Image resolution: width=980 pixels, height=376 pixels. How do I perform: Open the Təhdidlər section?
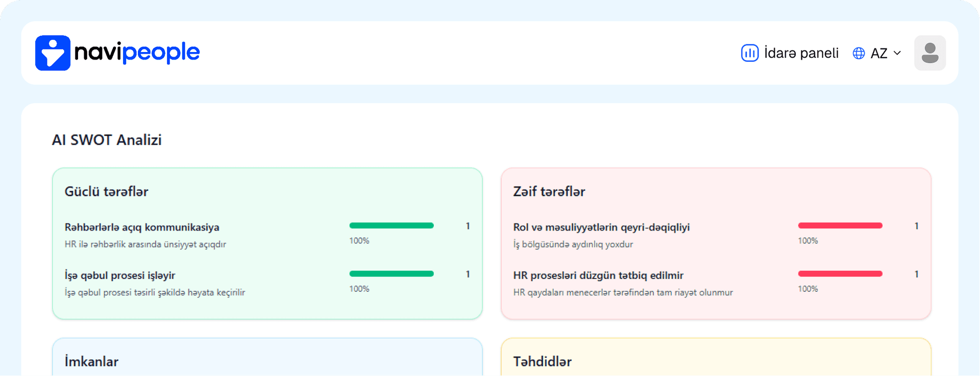coord(542,362)
